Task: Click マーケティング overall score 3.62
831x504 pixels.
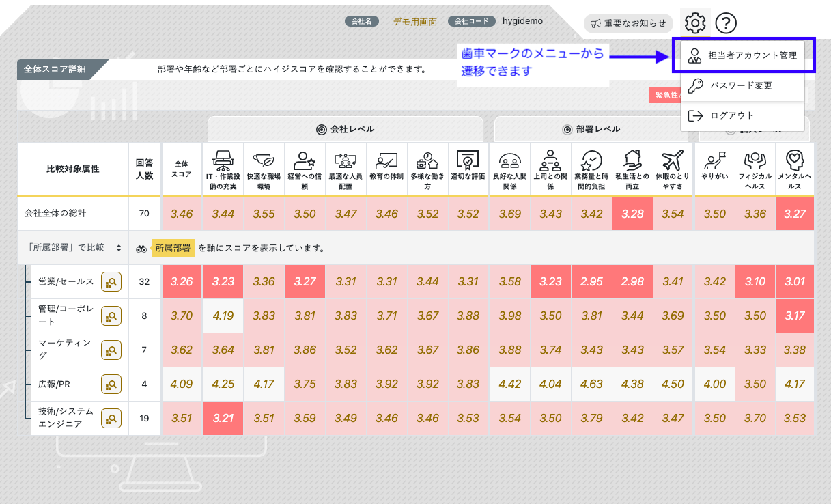Action: tap(182, 350)
